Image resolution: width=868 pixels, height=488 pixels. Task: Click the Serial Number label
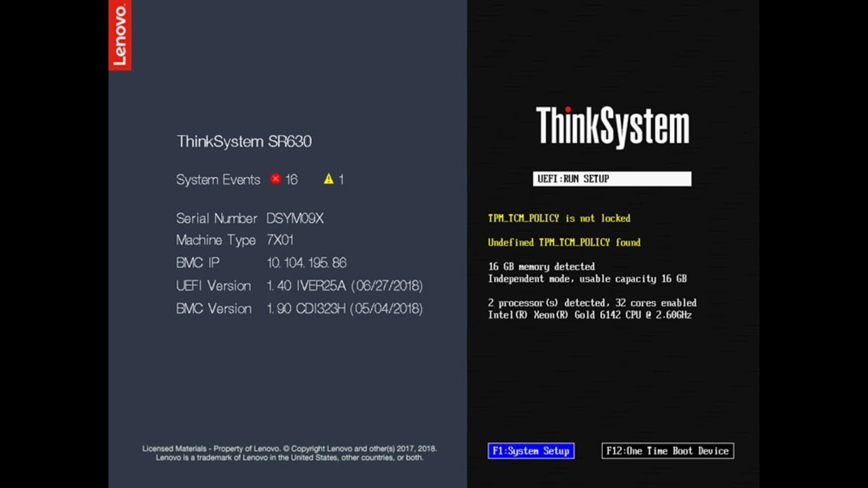tap(217, 218)
